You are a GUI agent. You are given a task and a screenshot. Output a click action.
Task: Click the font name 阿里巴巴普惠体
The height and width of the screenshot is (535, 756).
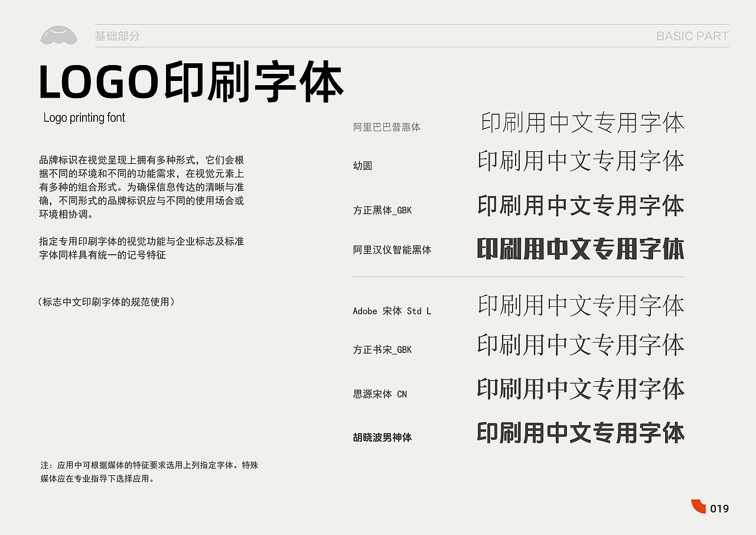387,127
